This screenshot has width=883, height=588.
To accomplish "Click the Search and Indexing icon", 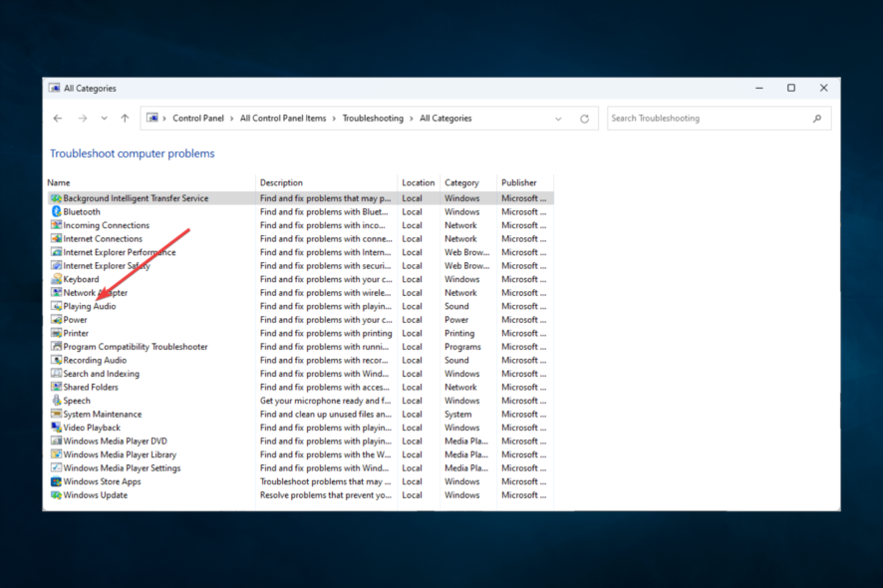I will (x=57, y=374).
